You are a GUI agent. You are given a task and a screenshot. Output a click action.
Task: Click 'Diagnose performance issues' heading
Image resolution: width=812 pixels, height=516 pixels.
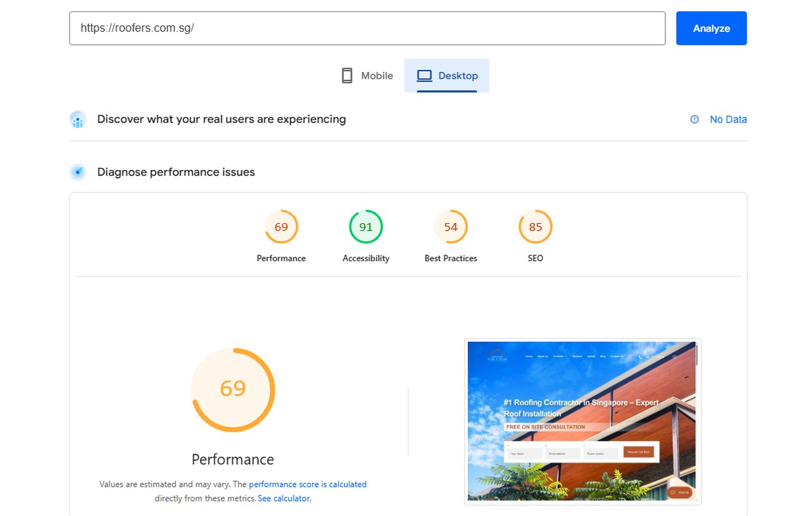pyautogui.click(x=176, y=172)
